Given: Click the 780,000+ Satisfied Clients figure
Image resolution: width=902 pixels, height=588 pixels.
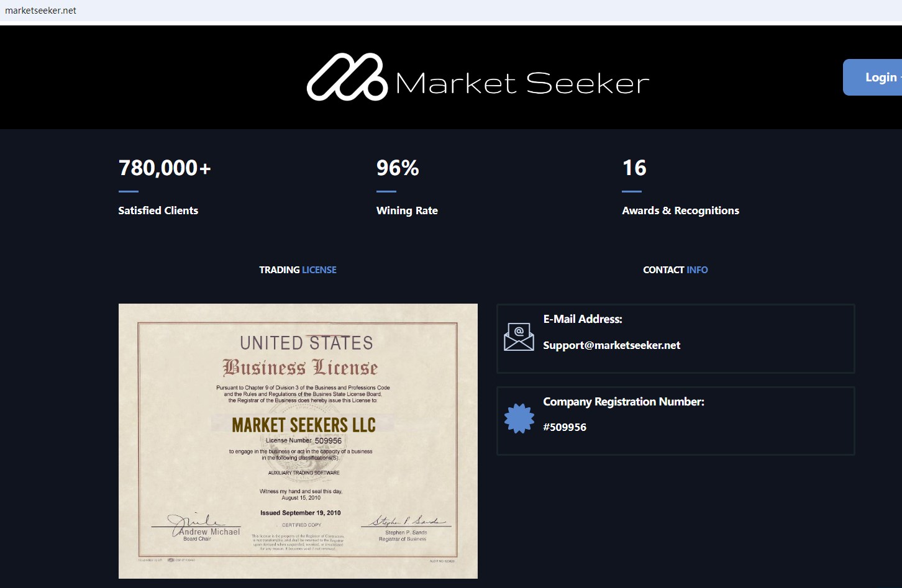Looking at the screenshot, I should [x=165, y=168].
